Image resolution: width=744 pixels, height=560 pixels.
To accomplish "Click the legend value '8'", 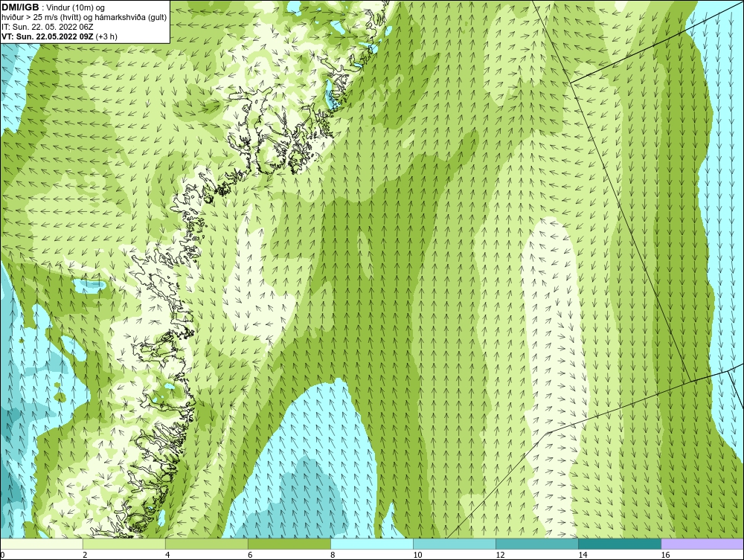I will (332, 555).
